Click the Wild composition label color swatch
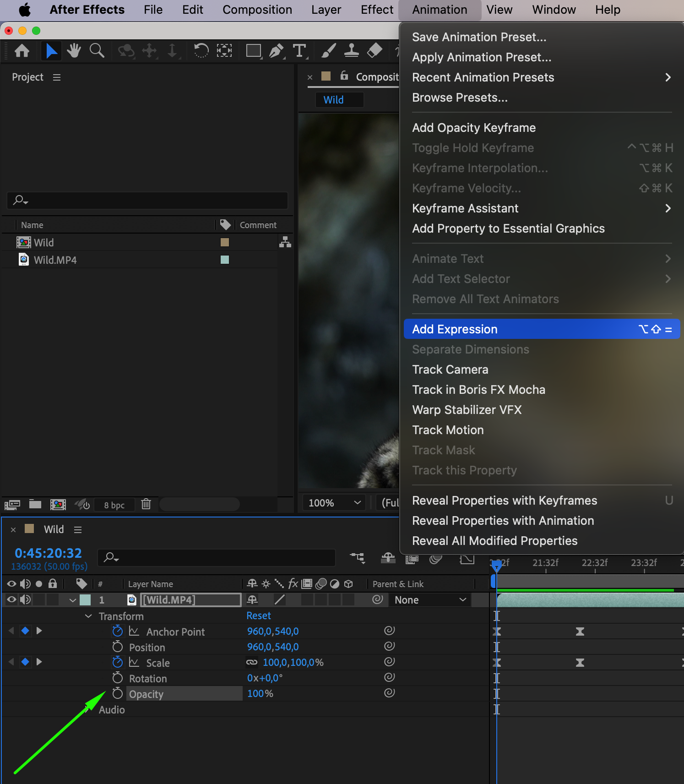 (225, 242)
